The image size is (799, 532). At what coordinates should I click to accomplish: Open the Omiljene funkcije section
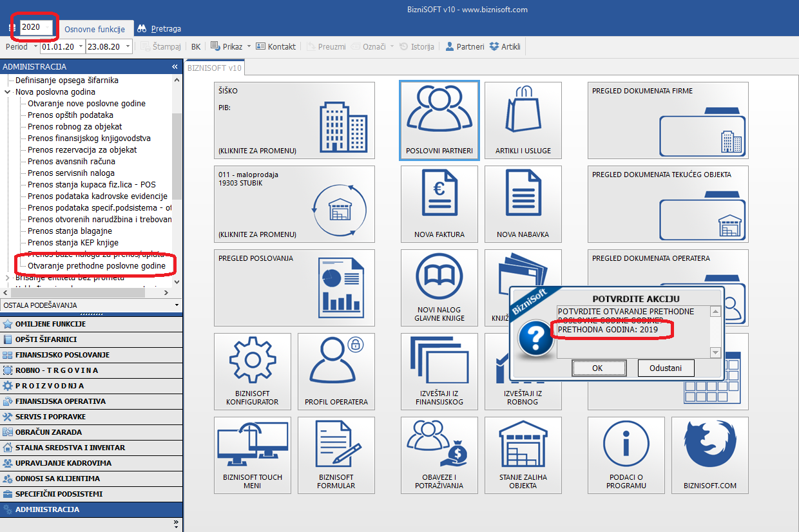(91, 324)
